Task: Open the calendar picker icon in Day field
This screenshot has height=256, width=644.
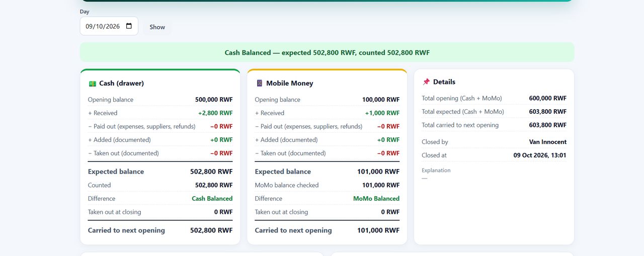Action: click(129, 26)
